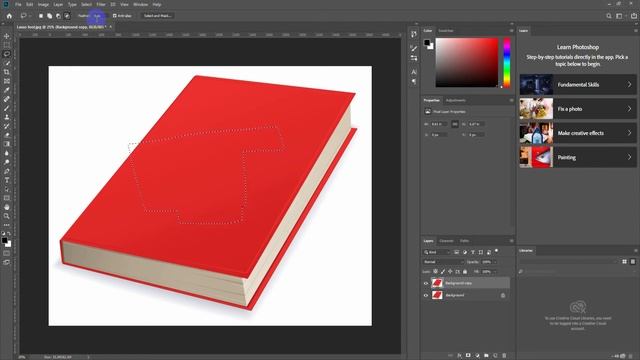Select the Clone Stamp tool
Screen dimensions: 640x360
pyautogui.click(x=7, y=117)
